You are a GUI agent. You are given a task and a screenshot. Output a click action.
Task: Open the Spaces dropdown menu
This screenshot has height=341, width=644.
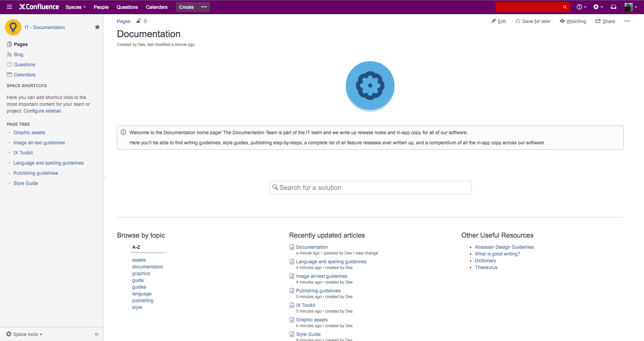(x=76, y=7)
